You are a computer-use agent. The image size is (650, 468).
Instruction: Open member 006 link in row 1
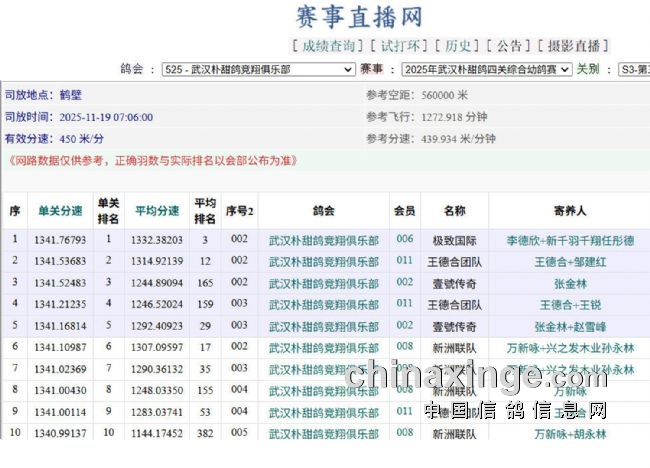click(x=404, y=240)
